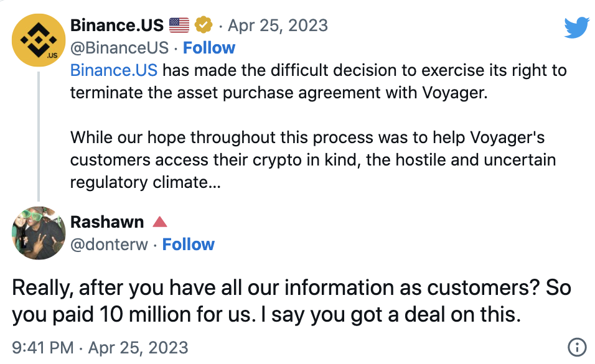Open Rashawn's reply text about 10 million
This screenshot has width=595, height=364.
coord(291,302)
